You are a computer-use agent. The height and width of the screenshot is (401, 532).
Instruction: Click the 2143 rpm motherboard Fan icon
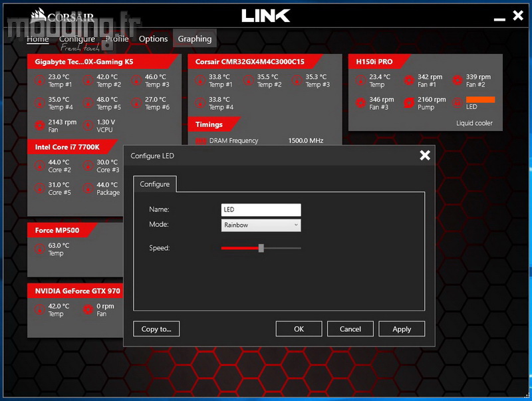(40, 126)
